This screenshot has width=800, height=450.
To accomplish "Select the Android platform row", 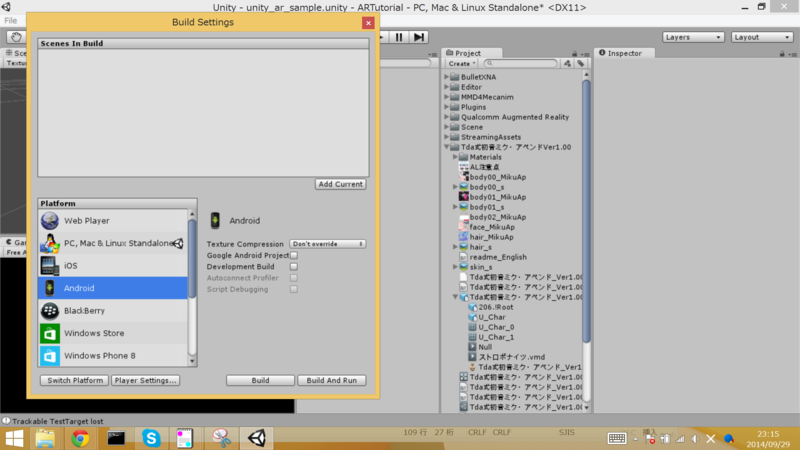I will click(113, 288).
